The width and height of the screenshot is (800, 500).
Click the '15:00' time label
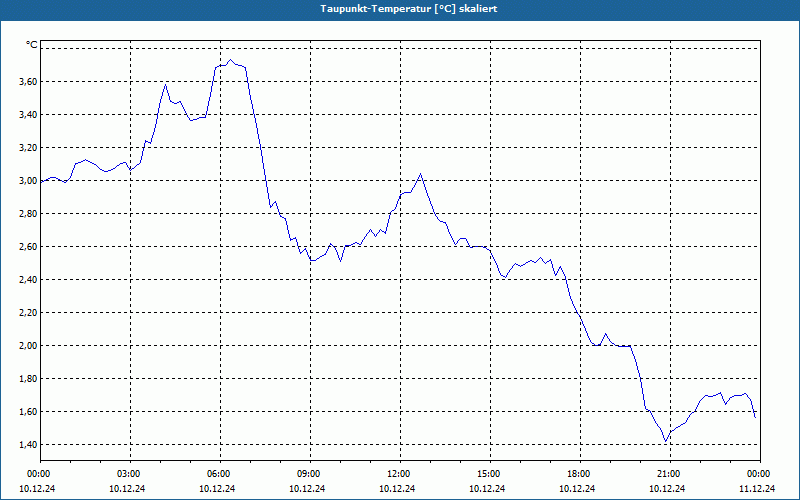(487, 474)
